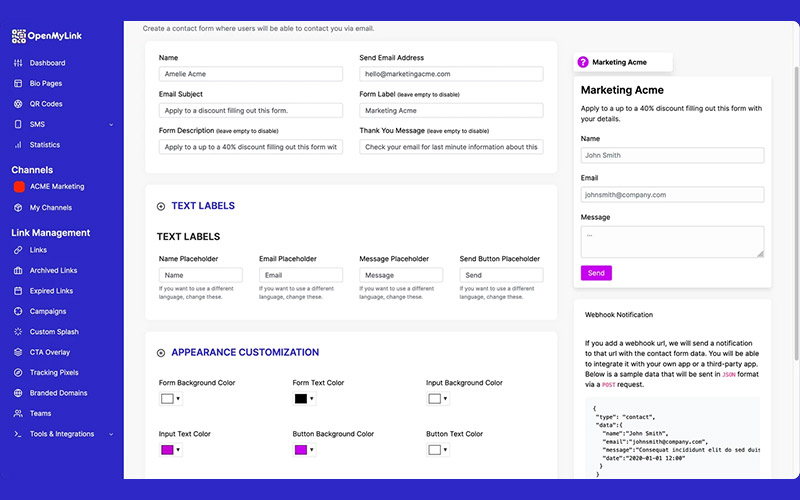Viewport: 800px width, 500px height.
Task: Click the Message Placeholder input field
Action: 401,275
